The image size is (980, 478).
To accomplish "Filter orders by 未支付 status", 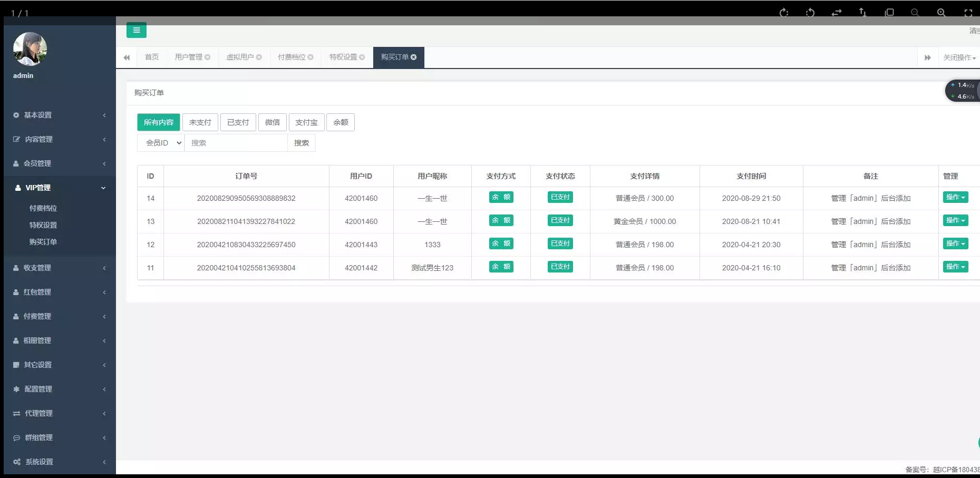I will [200, 122].
